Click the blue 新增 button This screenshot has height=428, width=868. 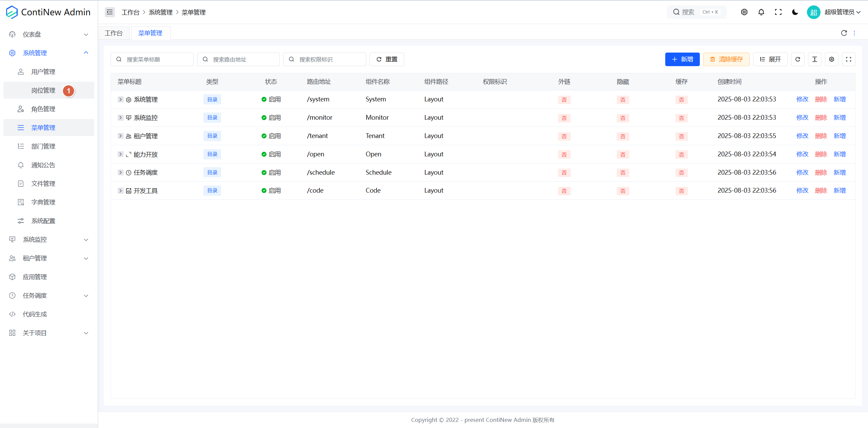[683, 59]
